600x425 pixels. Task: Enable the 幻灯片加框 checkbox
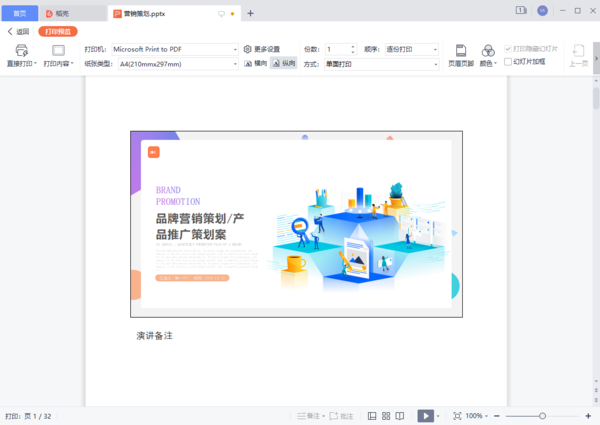(507, 62)
